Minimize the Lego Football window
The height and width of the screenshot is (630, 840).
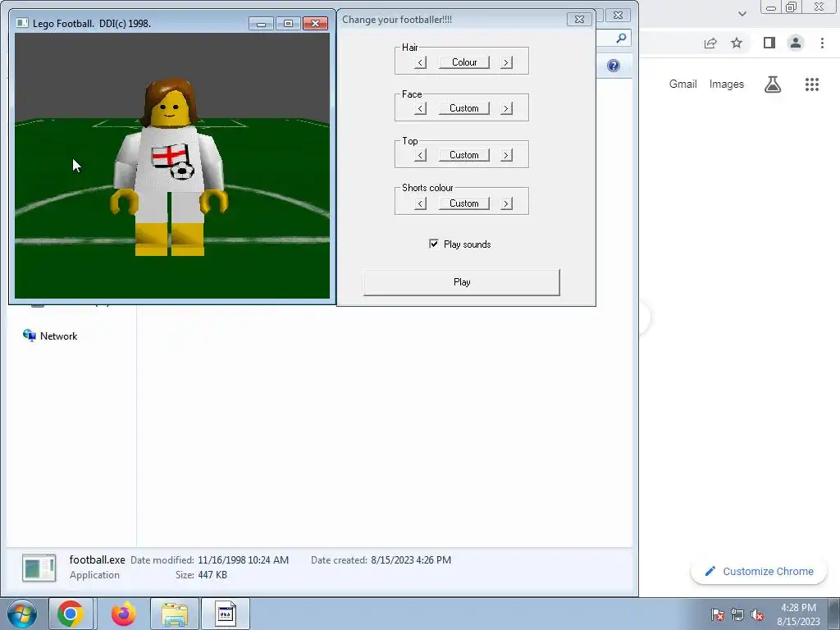click(x=262, y=24)
